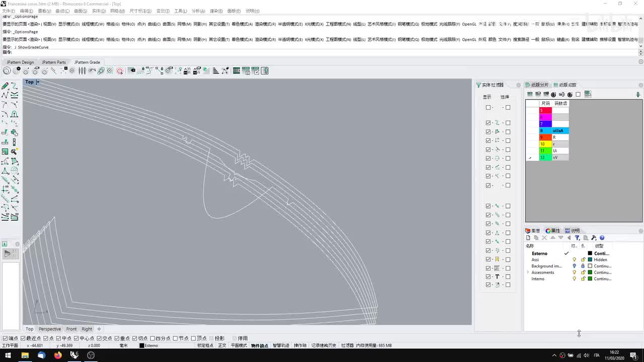Toggle the T text entity display checkbox

[x=488, y=277]
